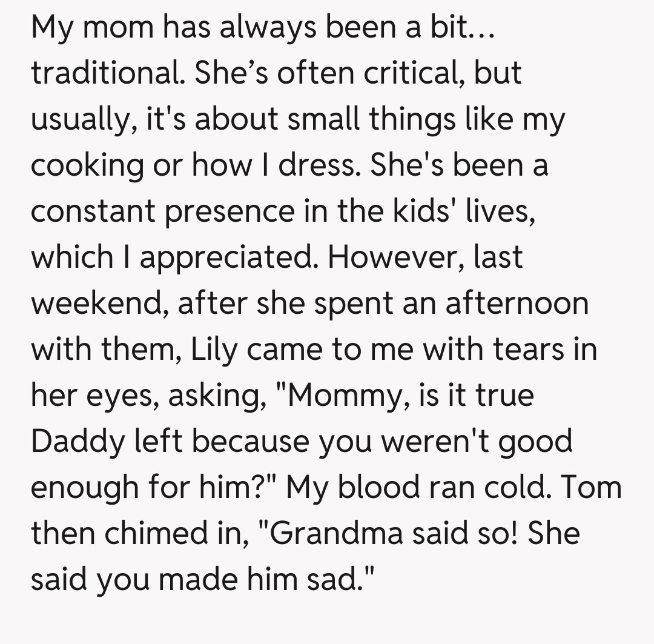This screenshot has height=644, width=654.
Task: Click the word "sad" in the last line
Action: coord(334,579)
